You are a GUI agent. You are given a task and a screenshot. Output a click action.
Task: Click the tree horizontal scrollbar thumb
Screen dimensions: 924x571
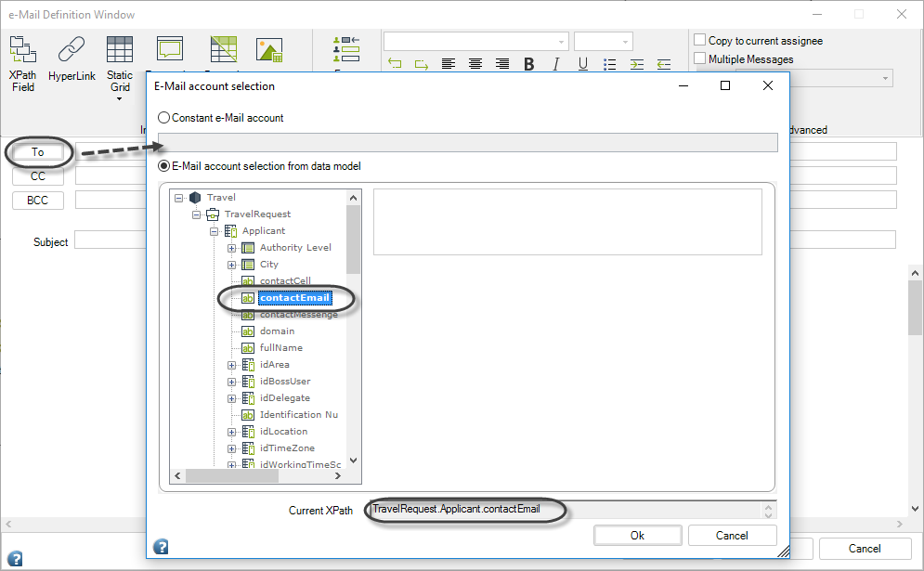232,475
